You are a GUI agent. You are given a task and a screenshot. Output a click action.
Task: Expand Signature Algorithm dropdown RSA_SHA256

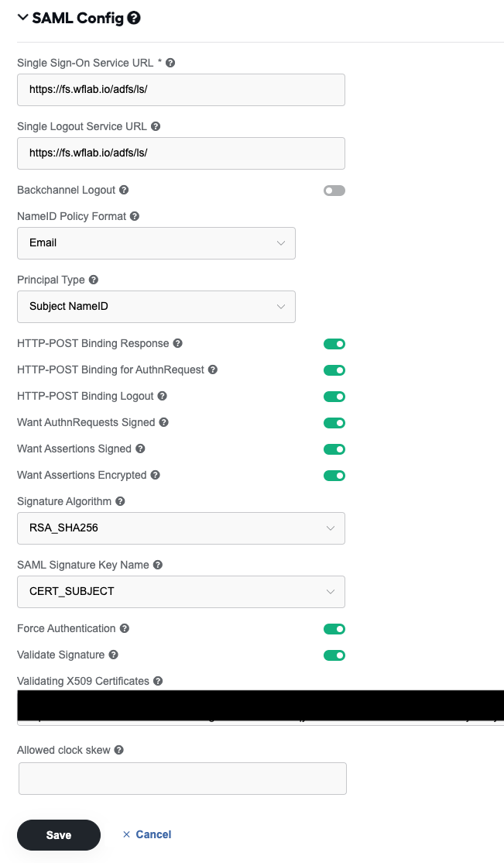[181, 528]
